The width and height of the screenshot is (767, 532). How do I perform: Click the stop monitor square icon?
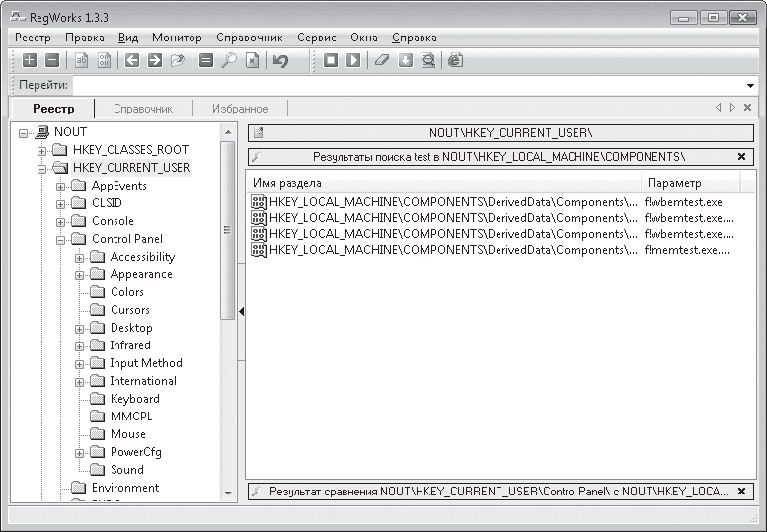[331, 61]
